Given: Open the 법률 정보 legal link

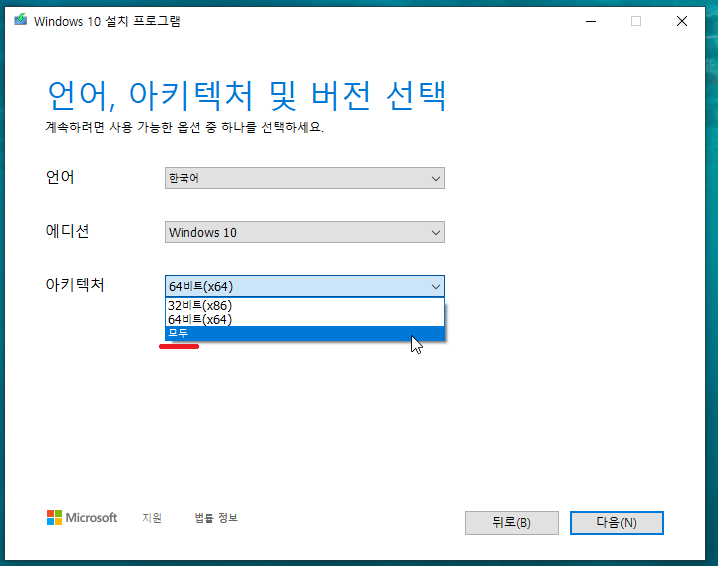Looking at the screenshot, I should click(x=216, y=518).
